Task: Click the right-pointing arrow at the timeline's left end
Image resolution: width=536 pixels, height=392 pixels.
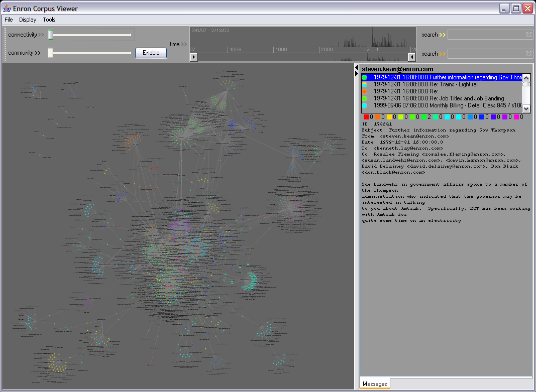Action: tap(194, 57)
